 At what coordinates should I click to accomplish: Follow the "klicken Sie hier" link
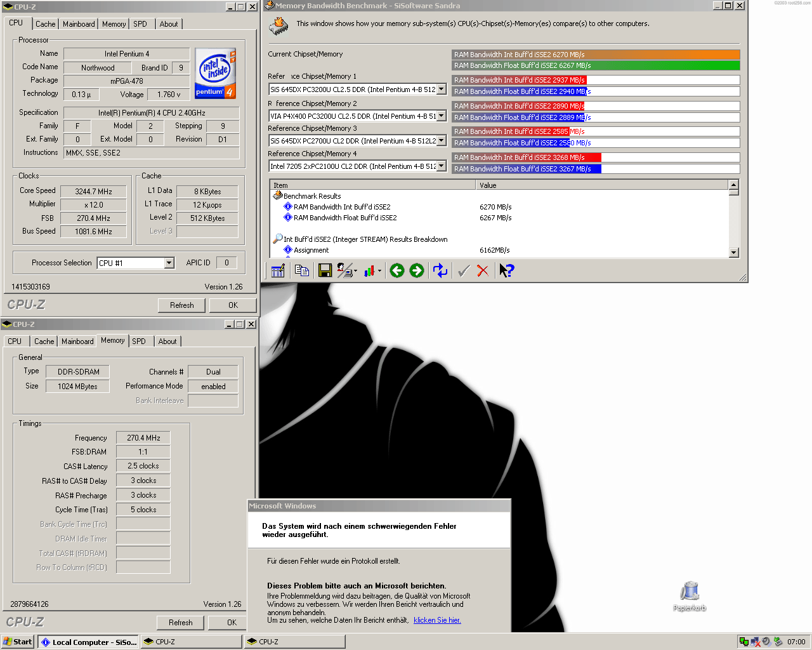pyautogui.click(x=437, y=620)
